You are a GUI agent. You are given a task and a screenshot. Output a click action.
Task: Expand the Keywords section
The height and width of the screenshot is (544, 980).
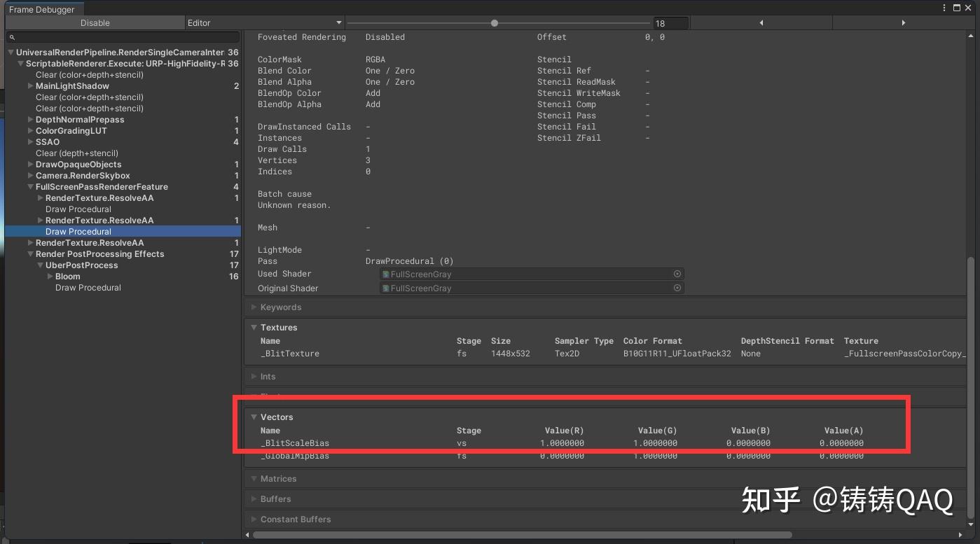254,307
